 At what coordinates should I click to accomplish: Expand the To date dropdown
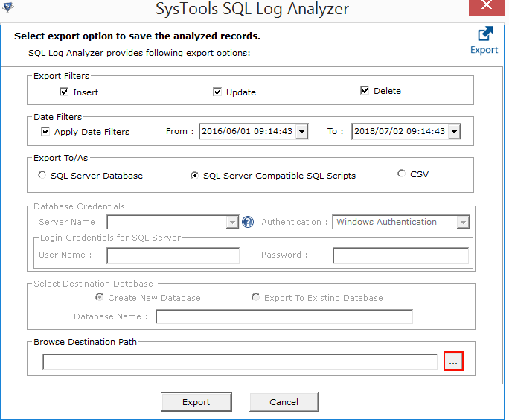pyautogui.click(x=454, y=132)
